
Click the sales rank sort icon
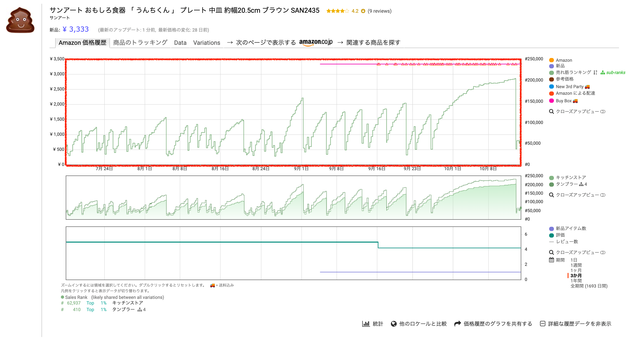coord(595,72)
